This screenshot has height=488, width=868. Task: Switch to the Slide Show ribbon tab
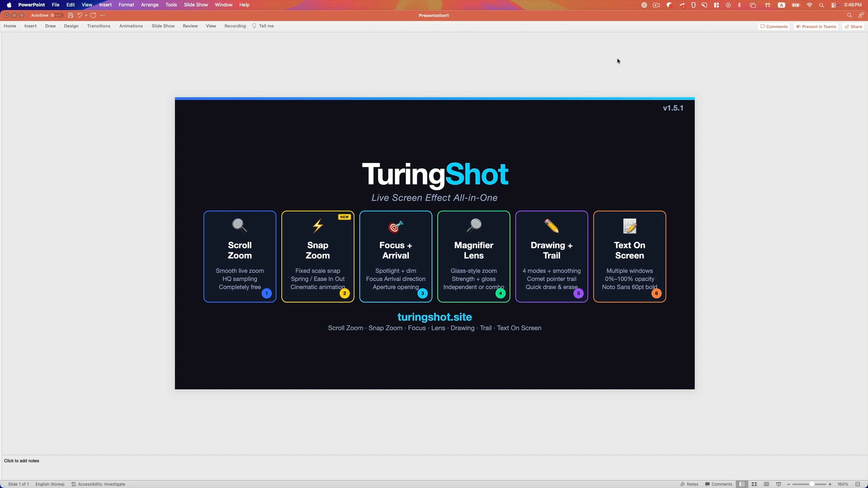(163, 26)
